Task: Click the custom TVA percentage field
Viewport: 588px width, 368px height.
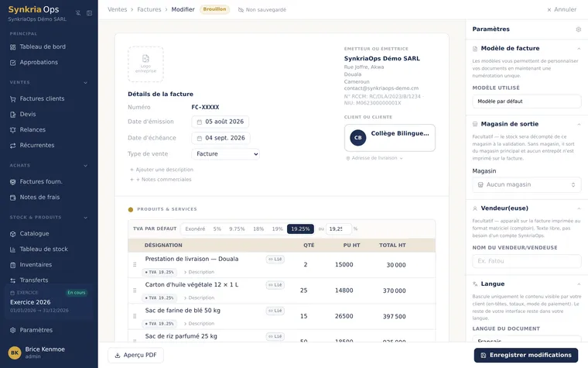Action: point(338,229)
